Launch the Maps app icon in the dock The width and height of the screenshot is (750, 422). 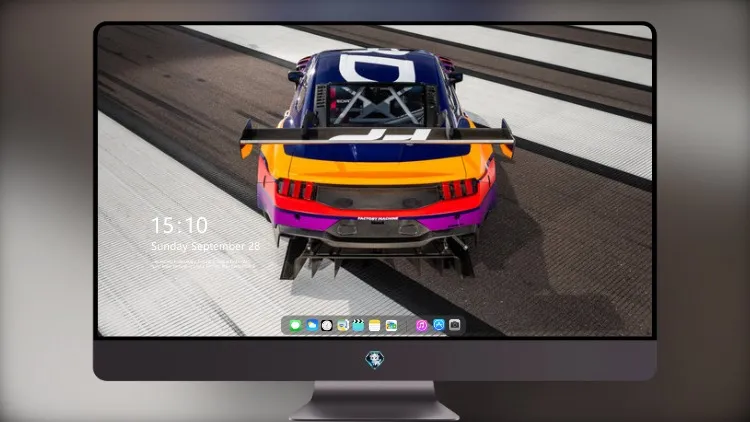342,326
